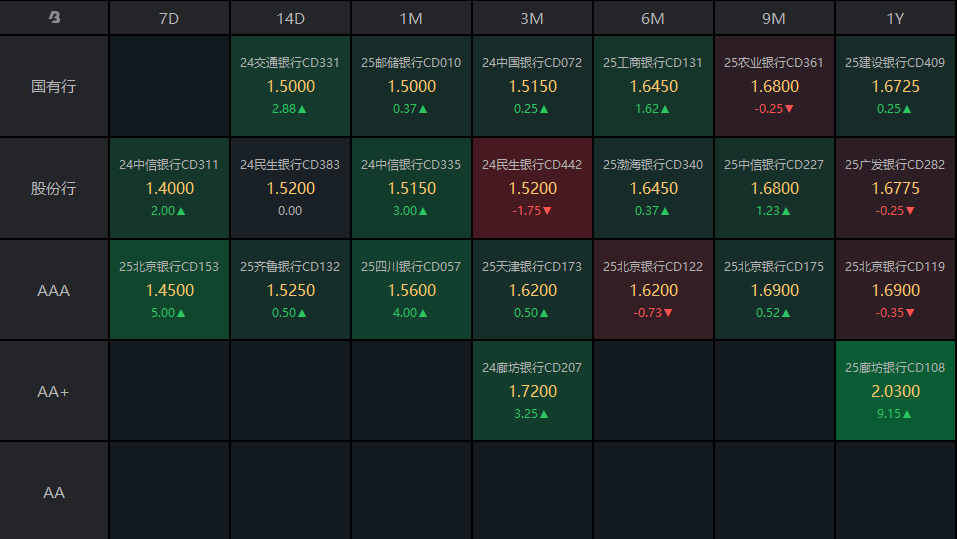Open the 25农业银行CD361 red cell
This screenshot has height=539, width=957.
coord(774,86)
